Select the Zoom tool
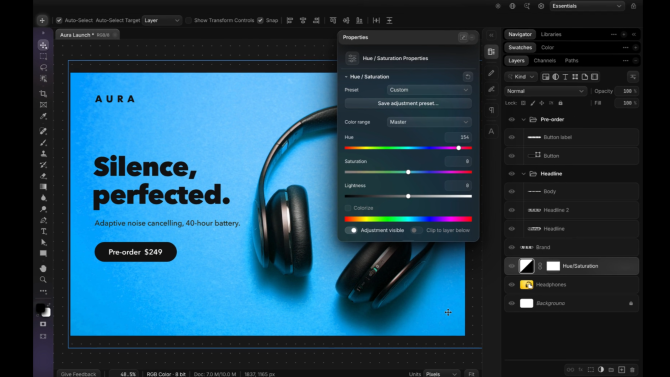 pos(43,280)
